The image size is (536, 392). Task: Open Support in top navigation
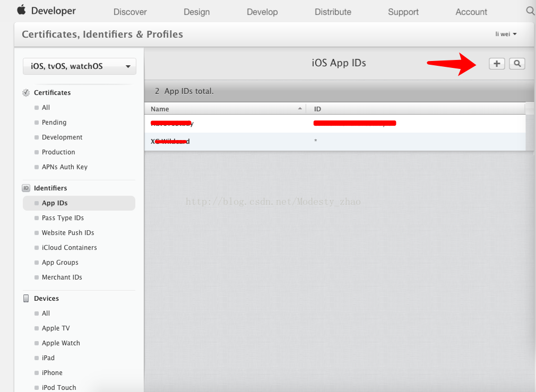pos(403,12)
